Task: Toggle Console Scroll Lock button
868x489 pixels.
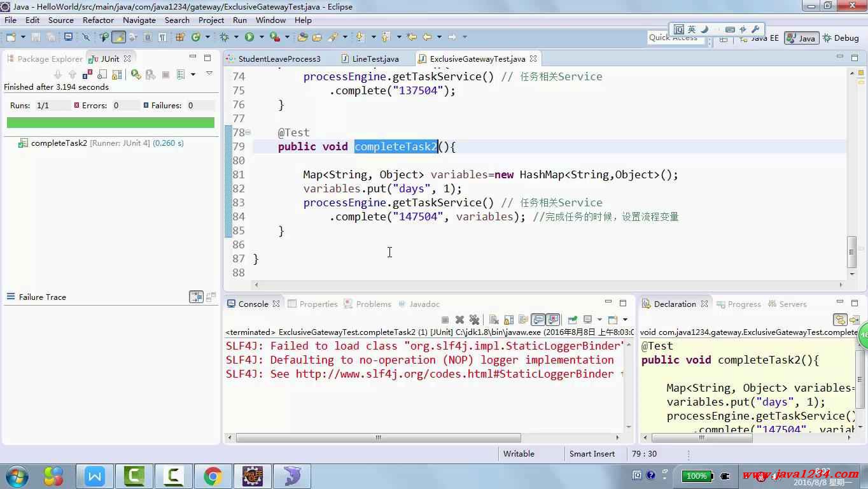Action: [509, 320]
